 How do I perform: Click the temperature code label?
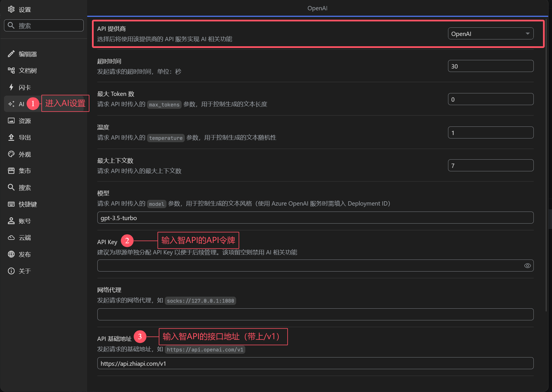166,138
